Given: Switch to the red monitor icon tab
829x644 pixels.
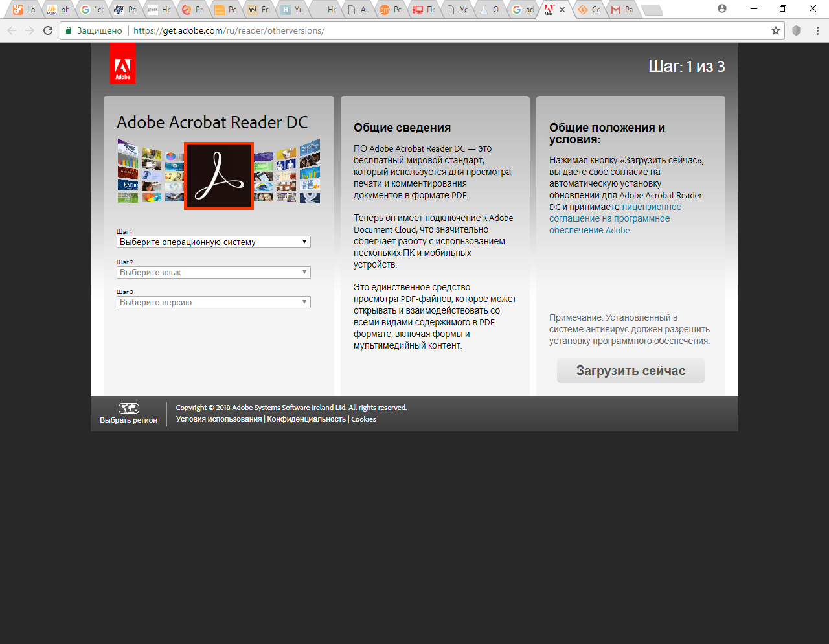Looking at the screenshot, I should pyautogui.click(x=424, y=10).
